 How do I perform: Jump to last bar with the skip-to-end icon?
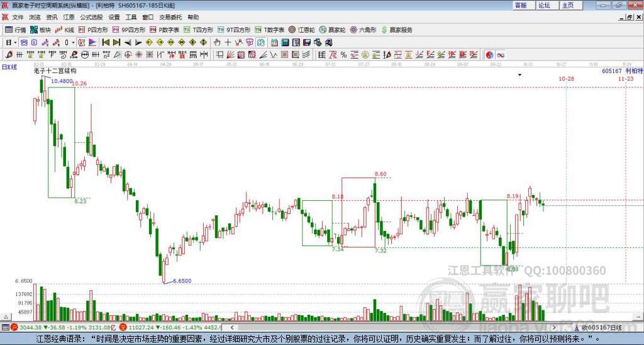coord(116,42)
